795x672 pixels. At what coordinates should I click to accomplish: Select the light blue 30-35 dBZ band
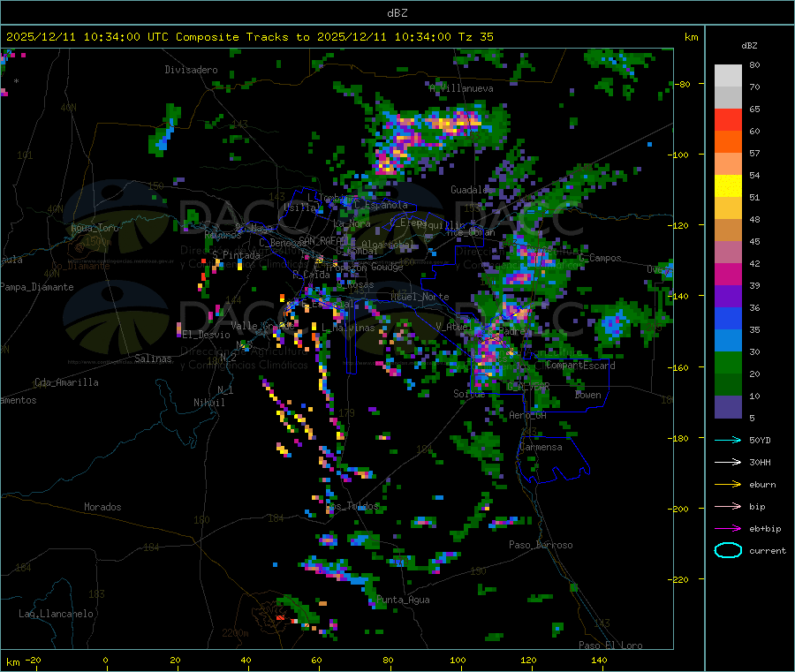728,341
